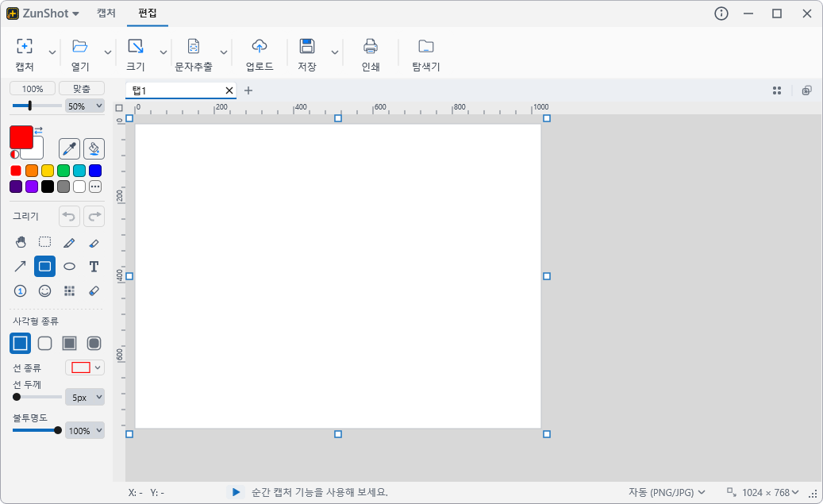Open the info about icon in title bar
This screenshot has width=823, height=504.
coord(721,13)
